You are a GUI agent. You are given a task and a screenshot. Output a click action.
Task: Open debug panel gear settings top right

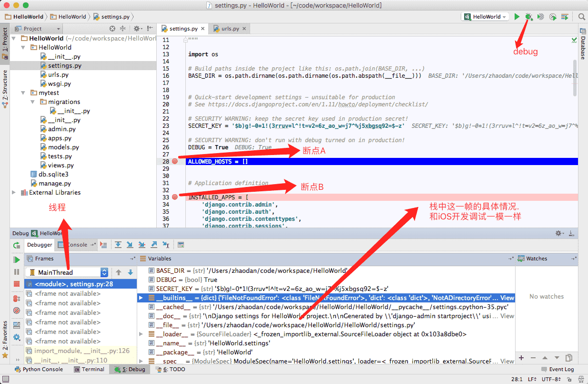tap(558, 233)
